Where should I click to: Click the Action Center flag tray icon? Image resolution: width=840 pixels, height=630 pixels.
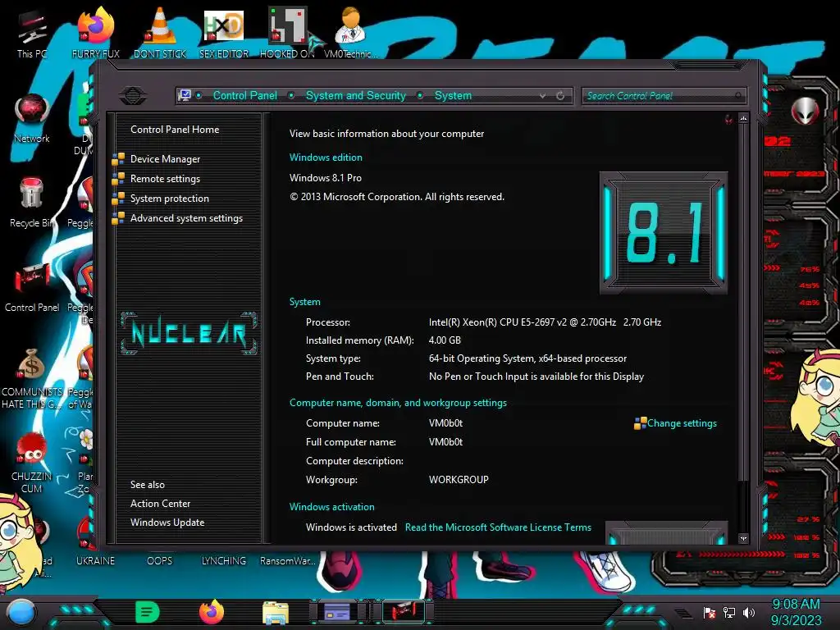(710, 612)
